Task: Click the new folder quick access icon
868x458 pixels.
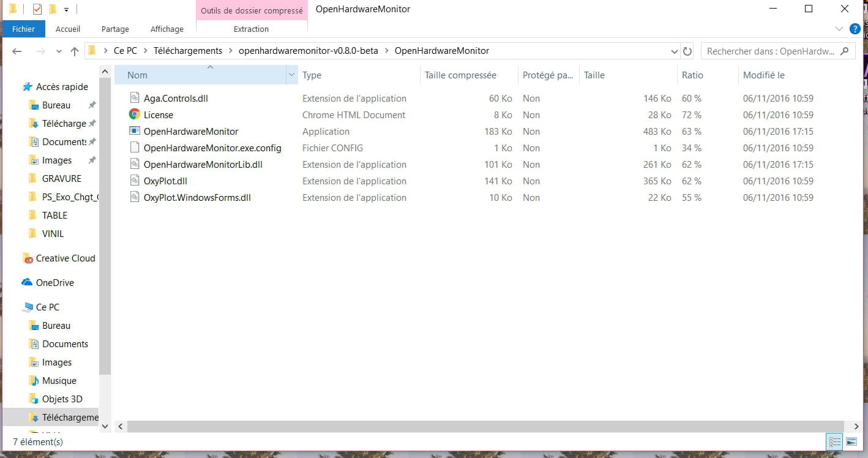Action: coord(53,9)
